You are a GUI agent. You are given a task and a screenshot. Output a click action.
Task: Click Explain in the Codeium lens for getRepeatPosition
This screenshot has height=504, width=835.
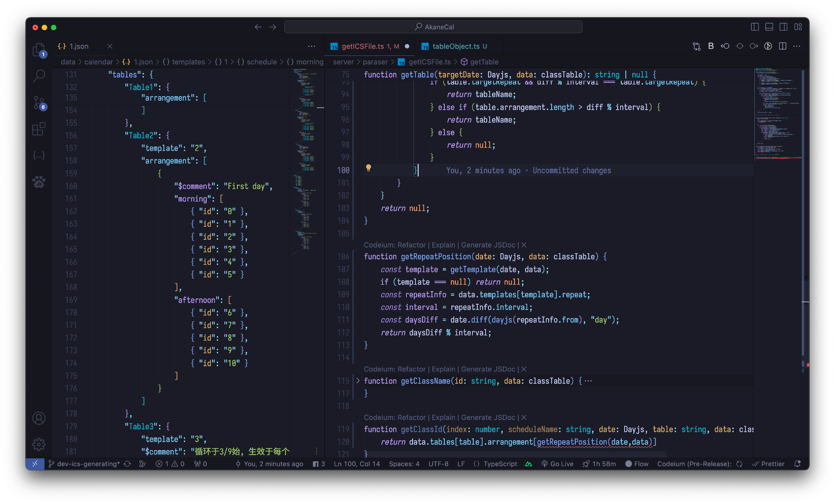[x=443, y=245]
